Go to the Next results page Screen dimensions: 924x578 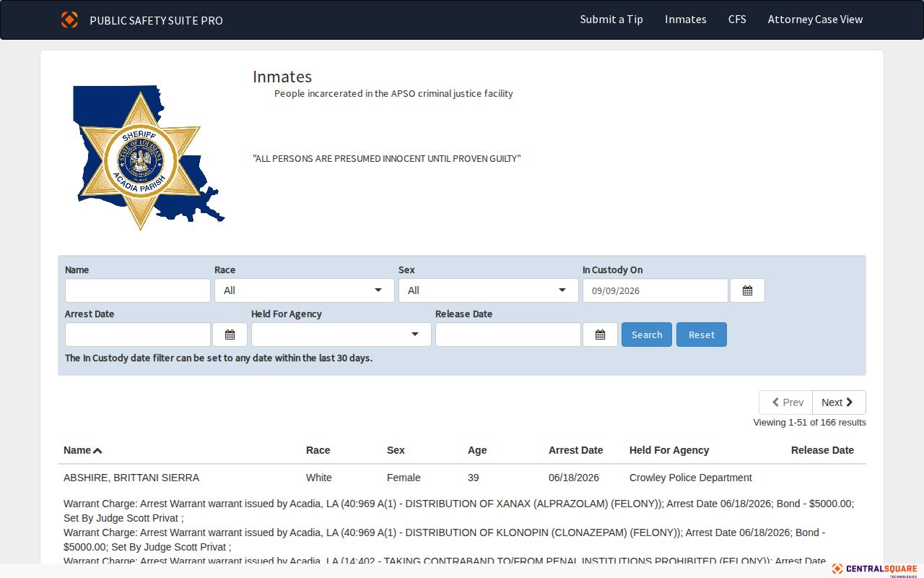pos(839,402)
